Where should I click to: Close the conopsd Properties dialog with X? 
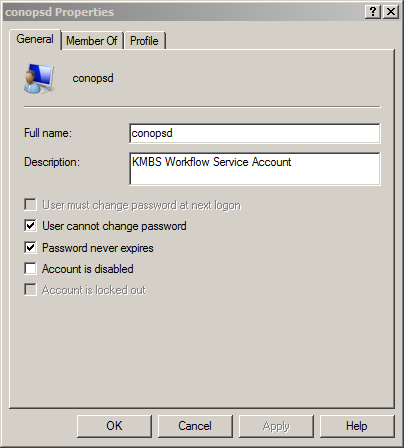[391, 12]
